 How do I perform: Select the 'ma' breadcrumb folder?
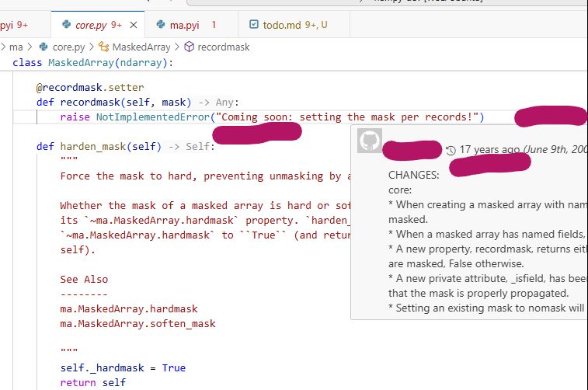tap(16, 47)
